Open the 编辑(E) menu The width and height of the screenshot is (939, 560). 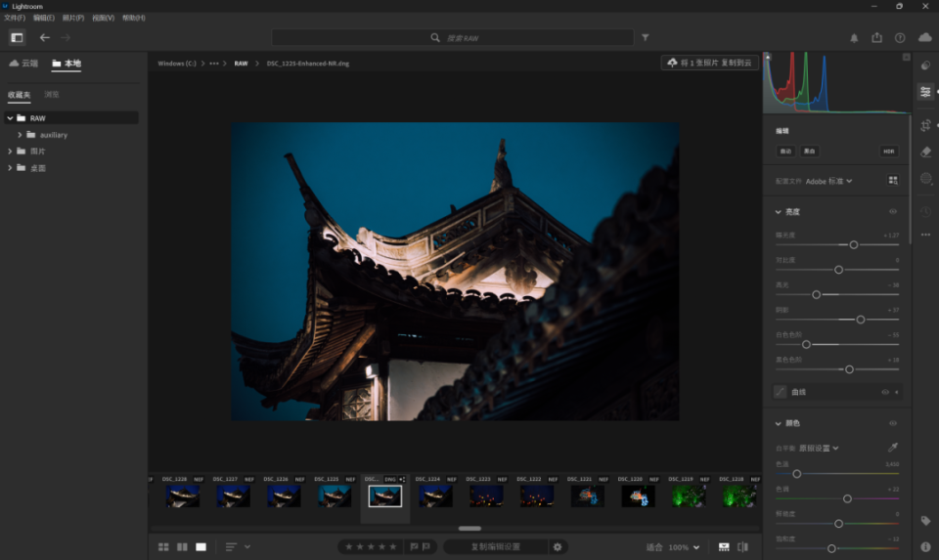click(x=44, y=18)
